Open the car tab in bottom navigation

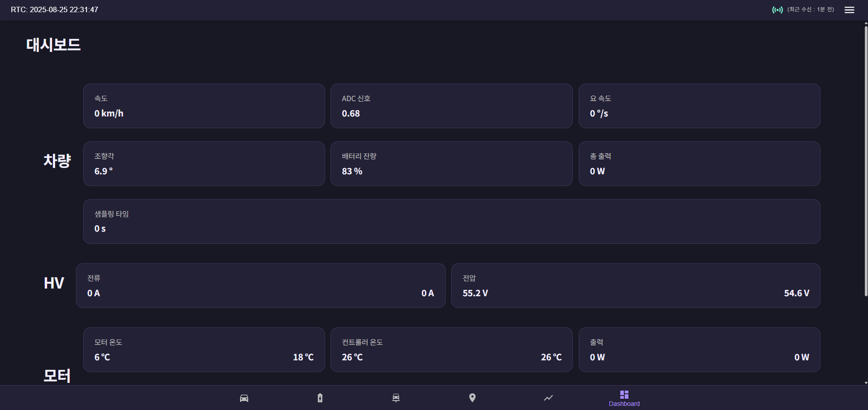pos(244,398)
